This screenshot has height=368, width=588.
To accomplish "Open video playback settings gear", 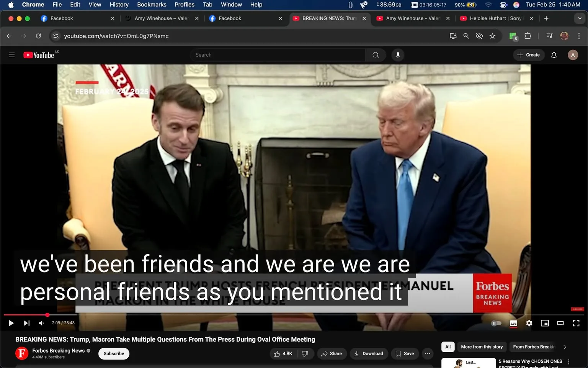I will click(529, 323).
